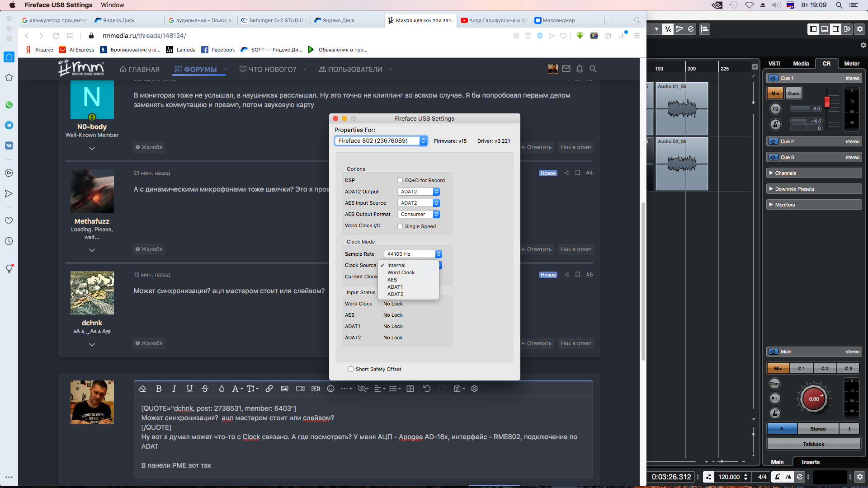Viewport: 868px width, 488px height.
Task: Insert image using editor picture icon
Action: (284, 389)
